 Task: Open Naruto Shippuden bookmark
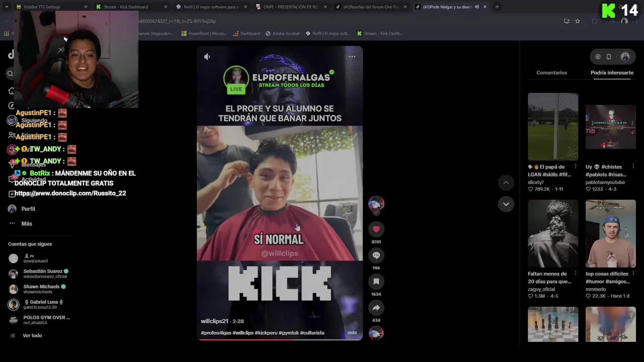click(155, 34)
